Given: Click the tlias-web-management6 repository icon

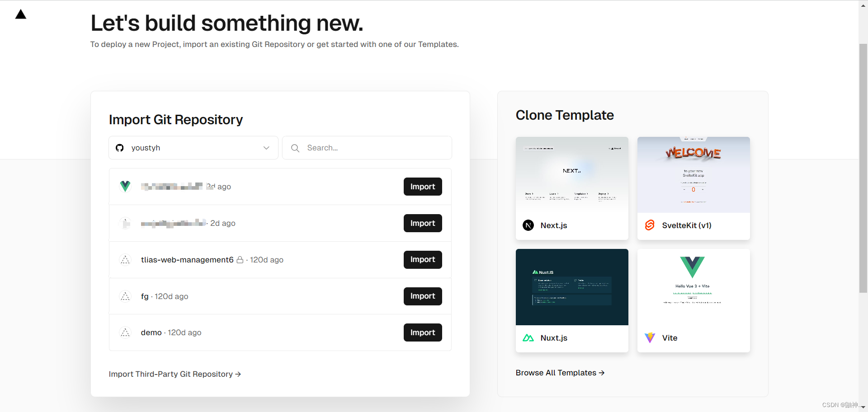Looking at the screenshot, I should click(125, 260).
